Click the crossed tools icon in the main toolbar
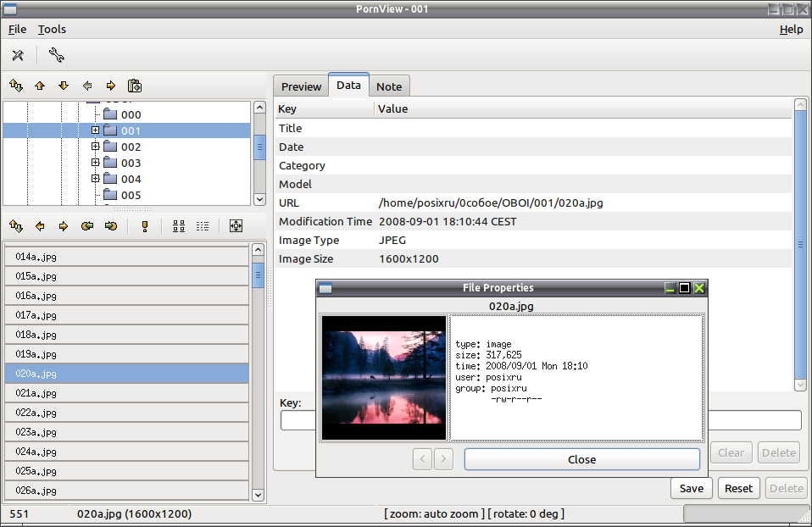Image resolution: width=812 pixels, height=527 pixels. [18, 55]
